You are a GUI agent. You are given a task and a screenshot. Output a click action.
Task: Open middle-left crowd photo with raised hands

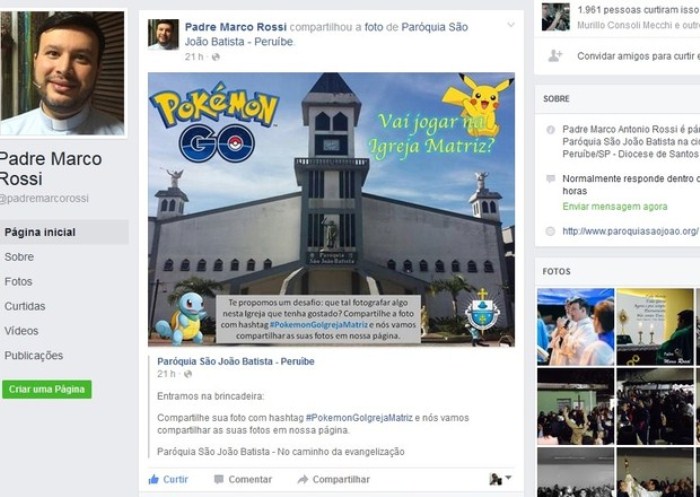tap(575, 407)
